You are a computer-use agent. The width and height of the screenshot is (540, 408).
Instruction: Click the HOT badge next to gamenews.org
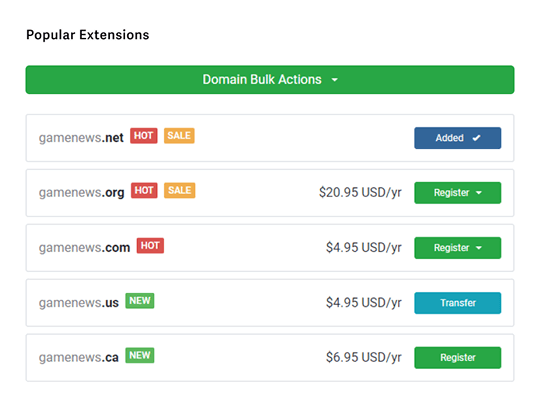[144, 190]
